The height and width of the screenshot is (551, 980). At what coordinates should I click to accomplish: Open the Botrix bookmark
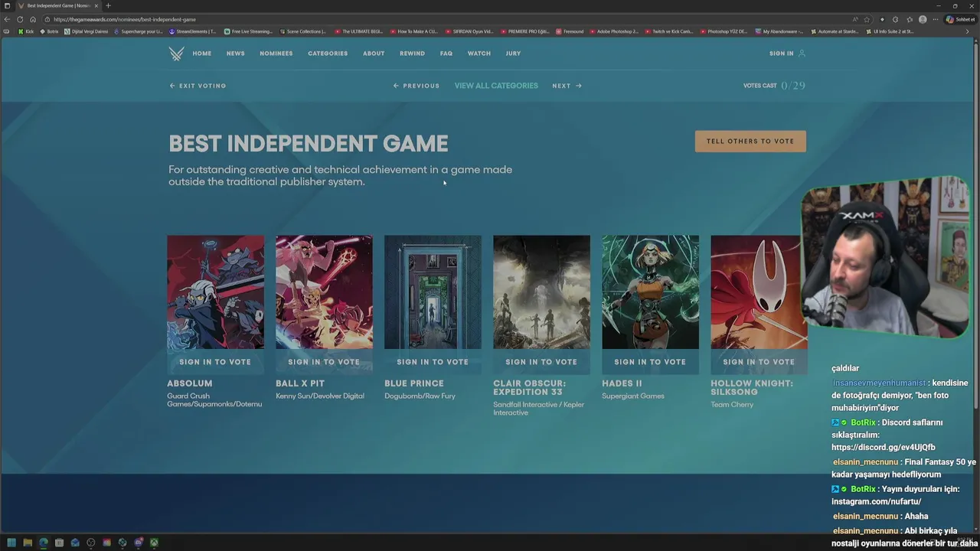pos(49,31)
